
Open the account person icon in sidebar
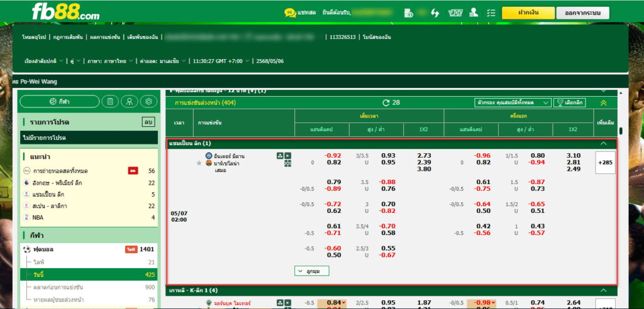[x=130, y=101]
